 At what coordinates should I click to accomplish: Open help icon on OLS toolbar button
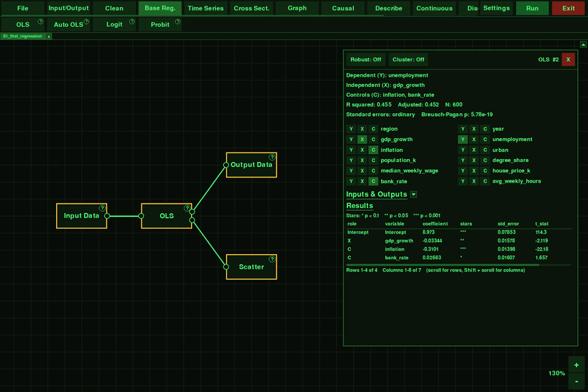point(41,22)
